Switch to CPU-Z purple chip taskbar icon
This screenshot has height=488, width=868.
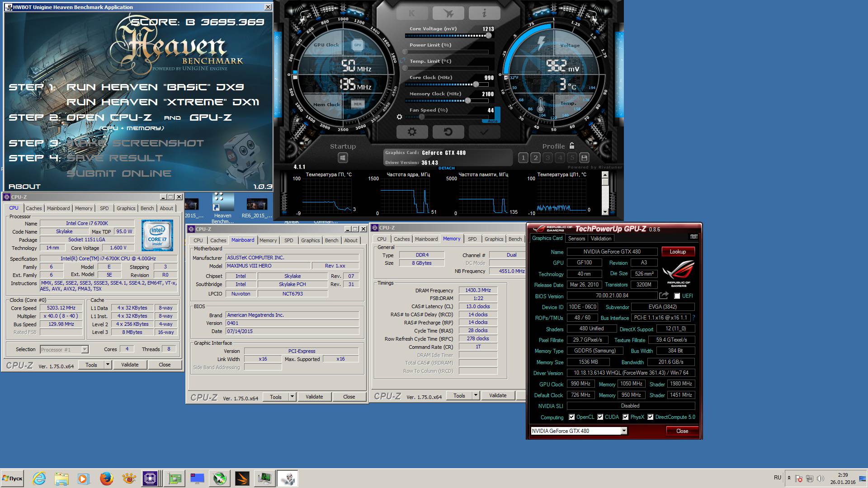tap(150, 478)
